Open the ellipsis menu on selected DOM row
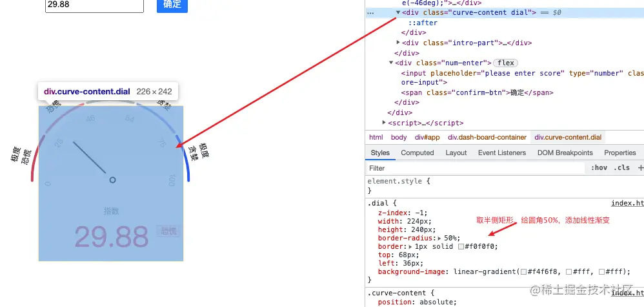The width and height of the screenshot is (644, 307). click(x=370, y=13)
